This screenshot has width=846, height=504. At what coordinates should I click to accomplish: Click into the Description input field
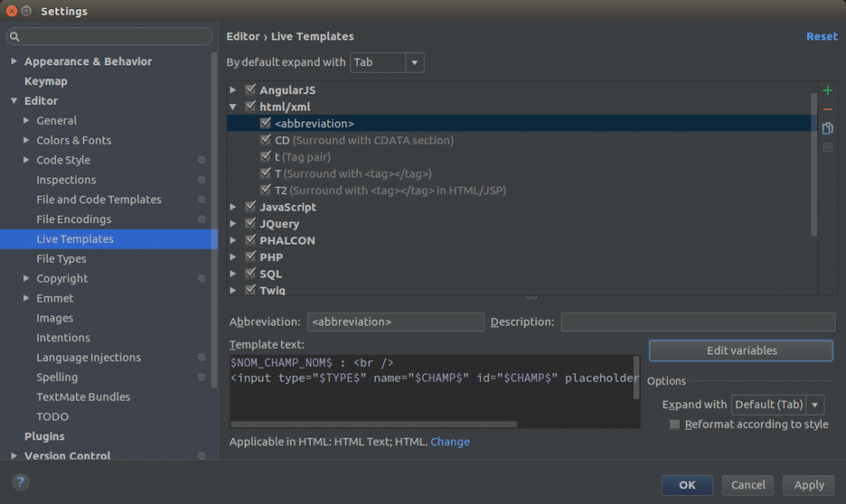pos(697,322)
